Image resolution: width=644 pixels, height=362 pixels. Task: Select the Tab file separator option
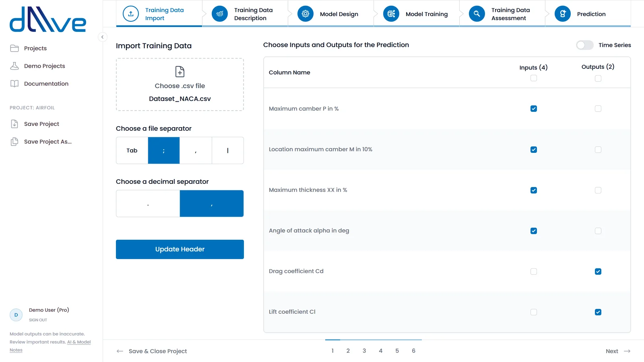coord(132,150)
